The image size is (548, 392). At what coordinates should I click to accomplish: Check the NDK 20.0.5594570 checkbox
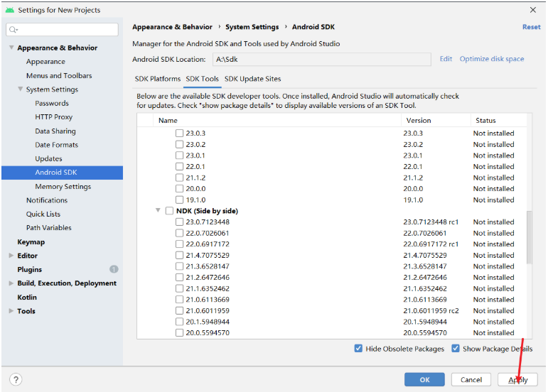(179, 332)
